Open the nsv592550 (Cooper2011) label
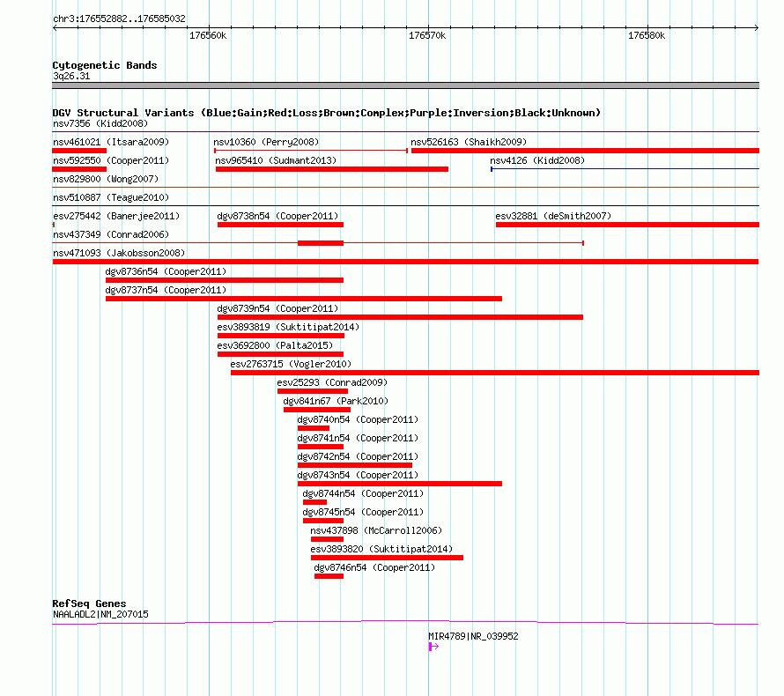Viewport: 784px width, 696px height. coord(111,160)
